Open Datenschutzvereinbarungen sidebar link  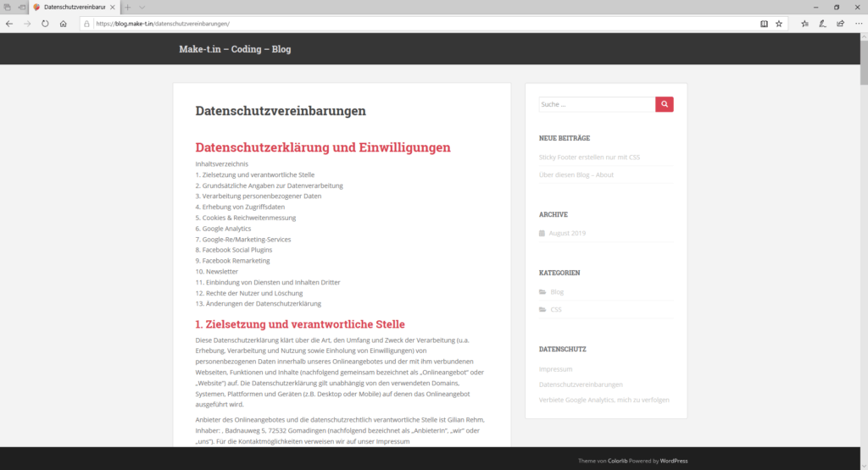pyautogui.click(x=581, y=384)
